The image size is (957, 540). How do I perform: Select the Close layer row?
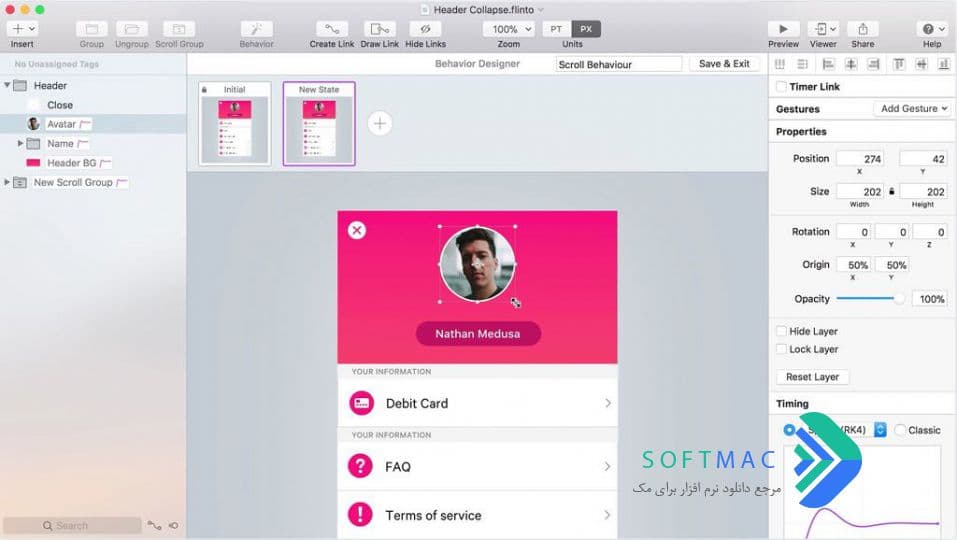[x=93, y=105]
